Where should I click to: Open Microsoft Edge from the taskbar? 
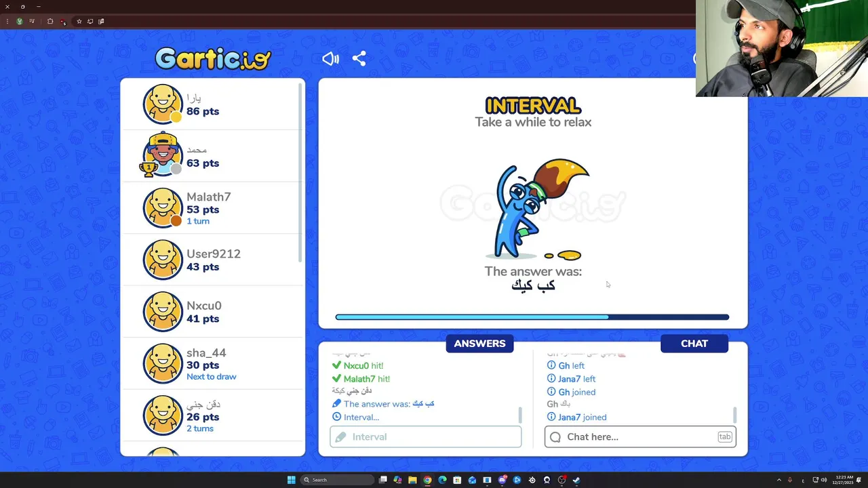point(442,480)
